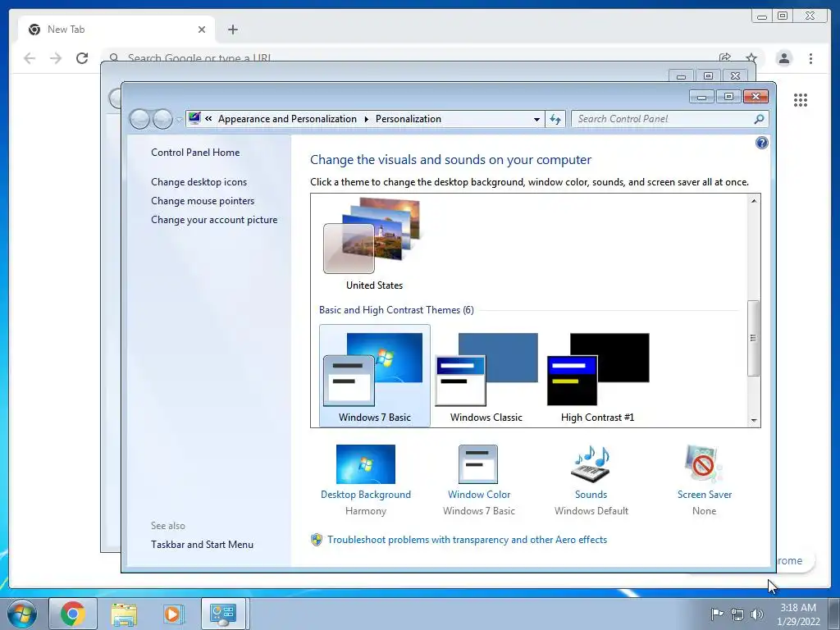
Task: Reload the Chrome page
Action: pos(82,58)
